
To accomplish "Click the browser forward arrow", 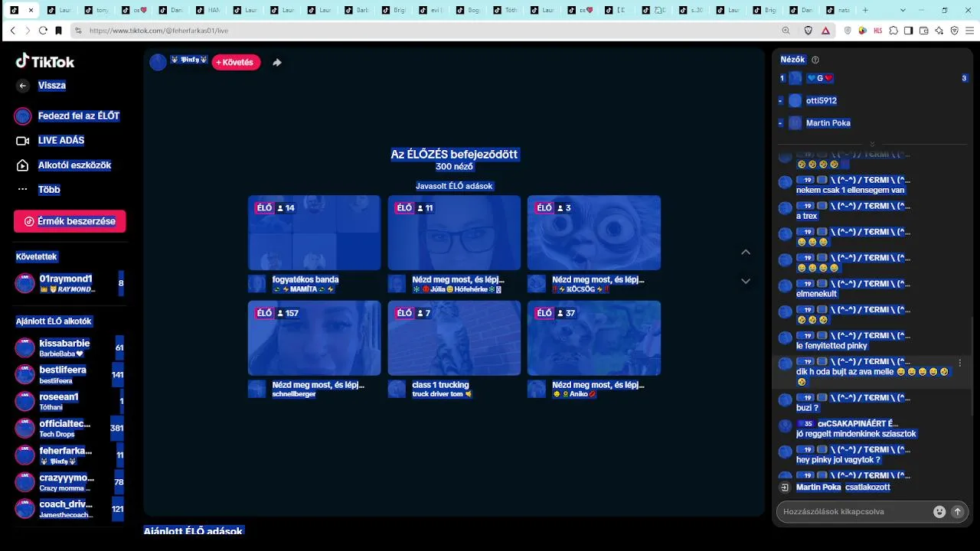I will point(28,31).
